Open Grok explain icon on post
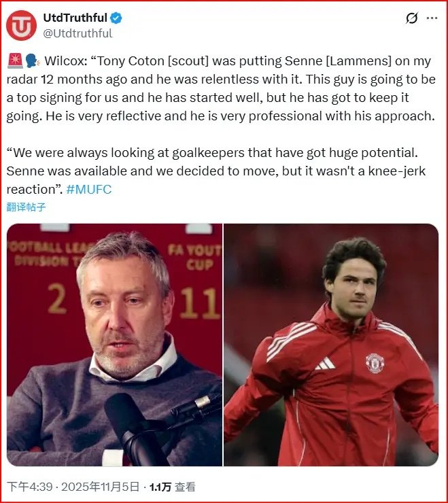The image size is (448, 503). coord(411,18)
